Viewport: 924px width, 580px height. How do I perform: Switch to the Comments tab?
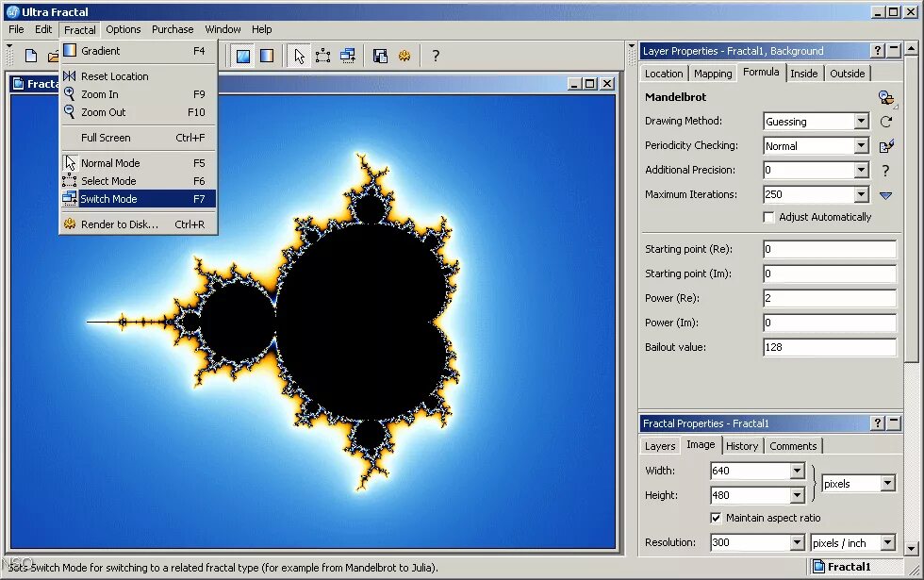click(x=793, y=446)
